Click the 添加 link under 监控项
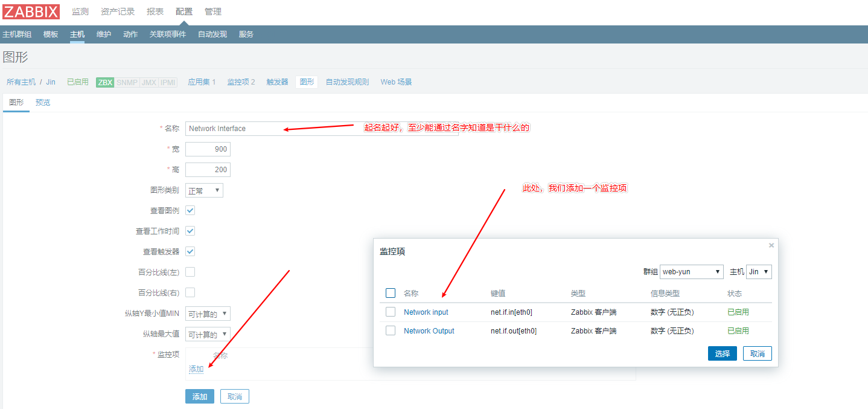868x409 pixels. (x=196, y=369)
